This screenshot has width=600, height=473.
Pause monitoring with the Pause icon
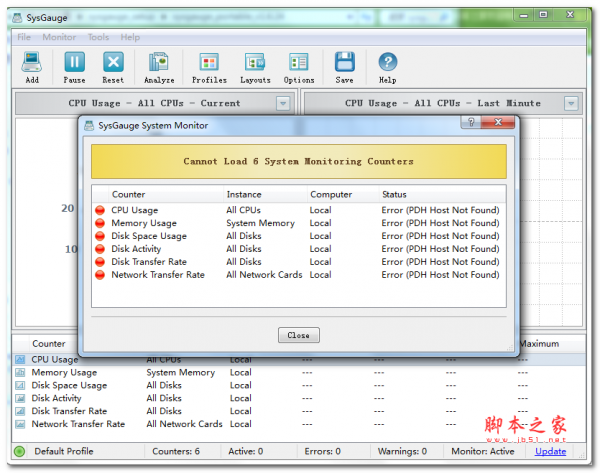pos(74,62)
